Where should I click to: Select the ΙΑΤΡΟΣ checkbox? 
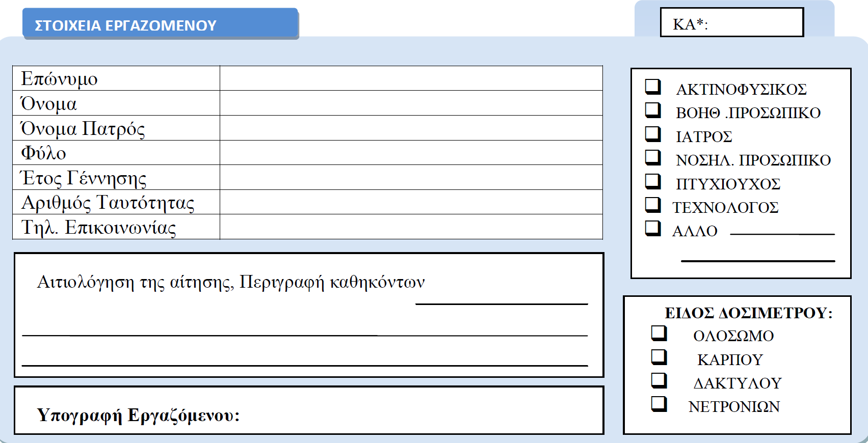pyautogui.click(x=653, y=134)
